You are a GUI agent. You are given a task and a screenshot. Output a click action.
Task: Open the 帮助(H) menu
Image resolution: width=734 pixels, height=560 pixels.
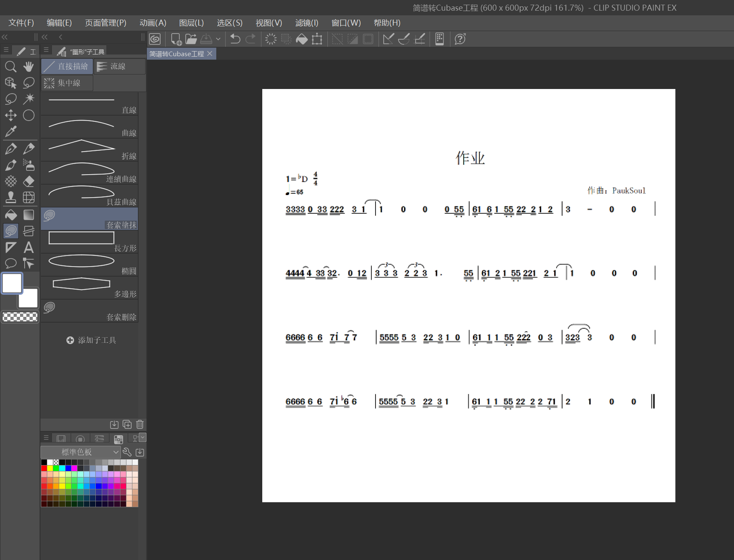tap(387, 23)
